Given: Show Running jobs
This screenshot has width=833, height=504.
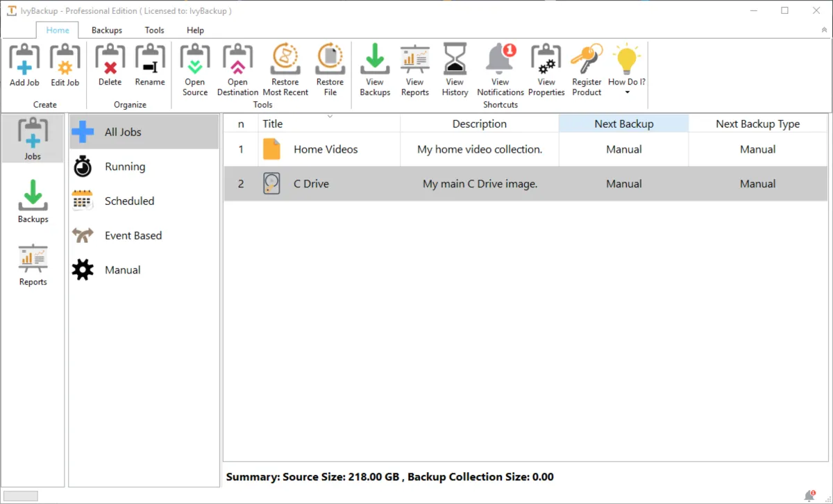Looking at the screenshot, I should 144,167.
